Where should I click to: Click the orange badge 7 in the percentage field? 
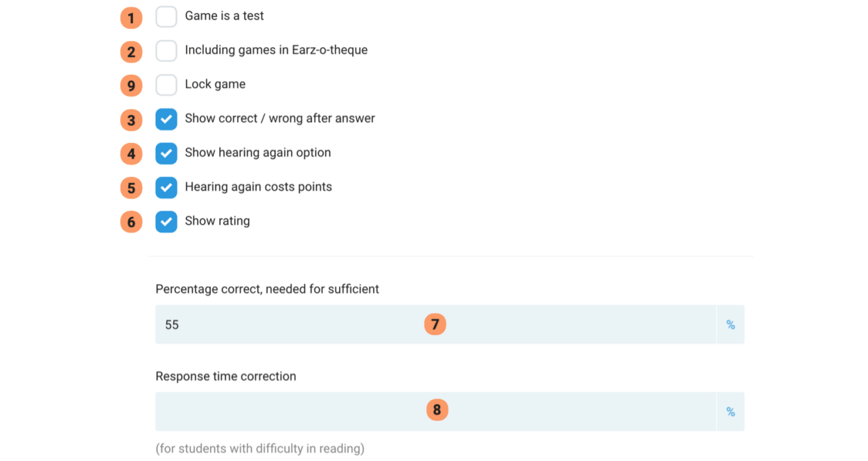435,324
